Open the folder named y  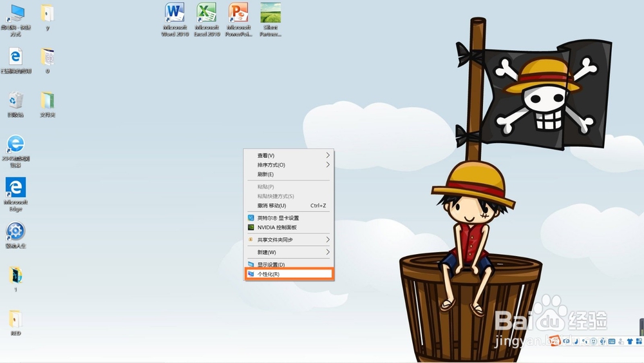click(47, 17)
